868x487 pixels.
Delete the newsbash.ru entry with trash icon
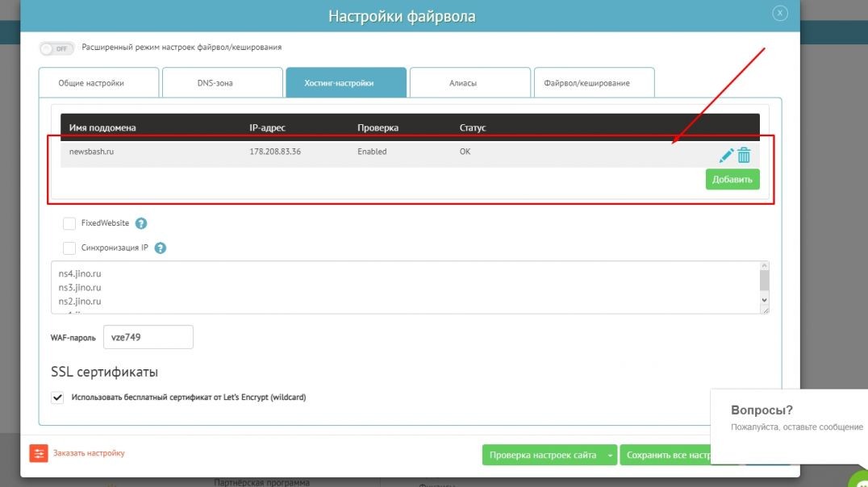point(744,156)
